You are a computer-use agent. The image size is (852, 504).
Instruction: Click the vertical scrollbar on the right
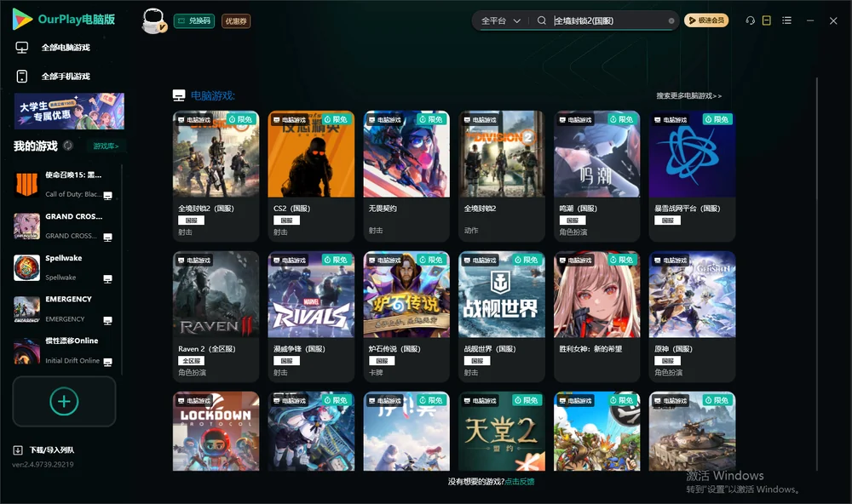(817, 274)
